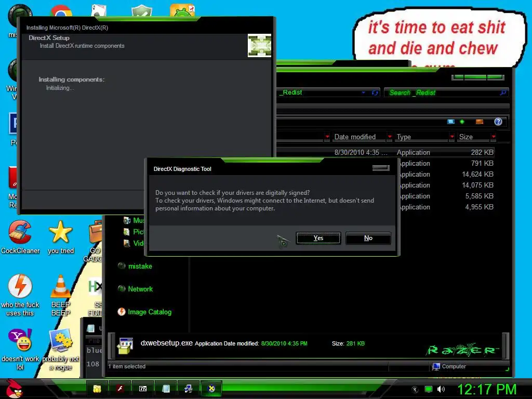The height and width of the screenshot is (399, 532).
Task: Sort by the Size column header
Action: pyautogui.click(x=466, y=137)
